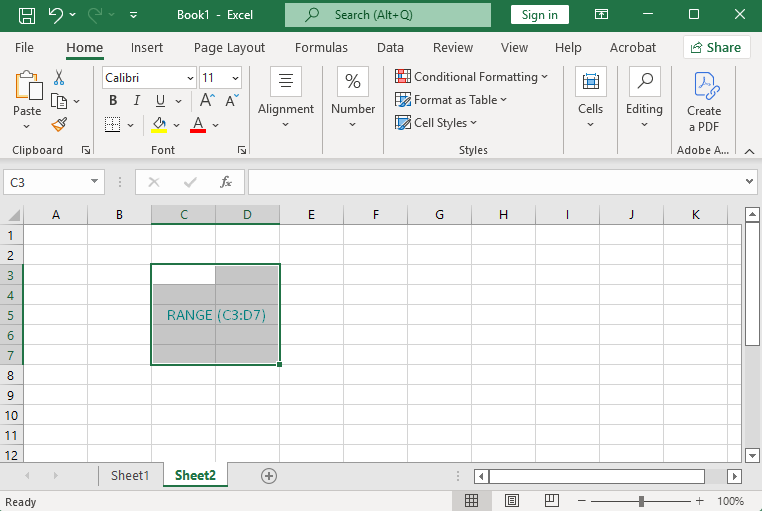This screenshot has height=511, width=762.
Task: Open the Conditional Formatting dropdown
Action: [x=471, y=77]
